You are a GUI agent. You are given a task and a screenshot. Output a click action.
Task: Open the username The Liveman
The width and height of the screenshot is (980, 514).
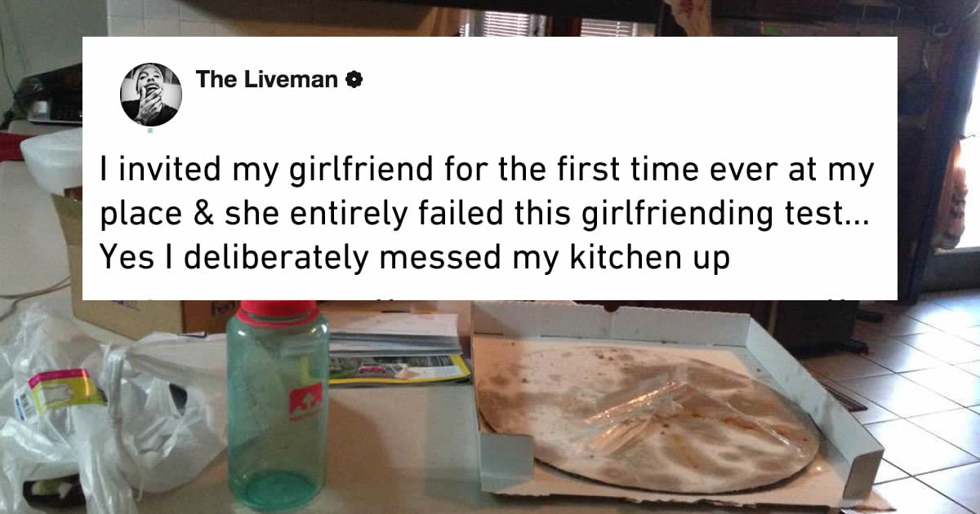click(268, 80)
